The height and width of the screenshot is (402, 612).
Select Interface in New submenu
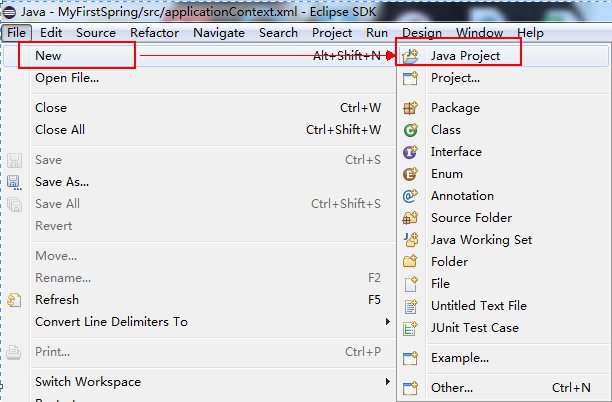(503, 152)
